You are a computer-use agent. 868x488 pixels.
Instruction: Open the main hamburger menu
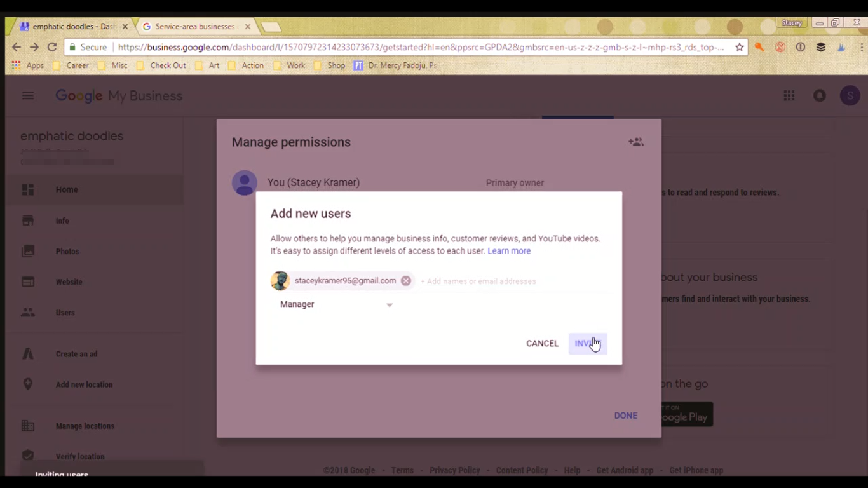click(x=28, y=96)
